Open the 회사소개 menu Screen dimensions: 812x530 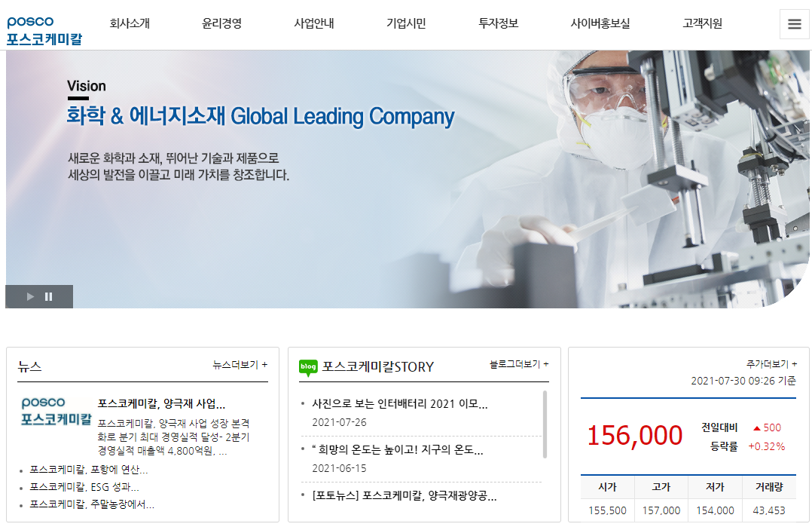[130, 23]
